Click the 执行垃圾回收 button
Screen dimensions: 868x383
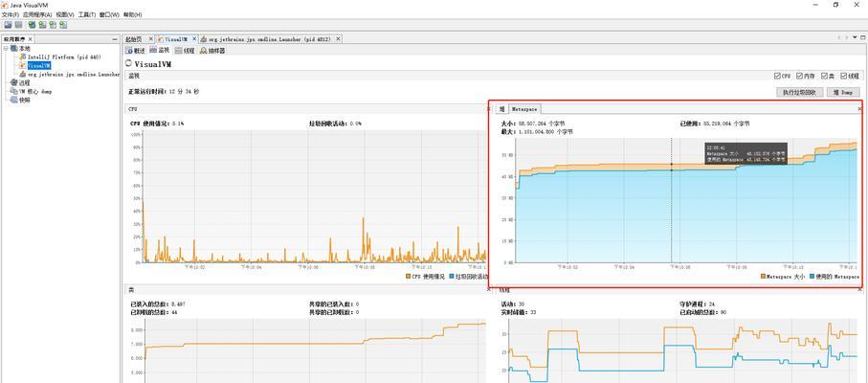800,93
